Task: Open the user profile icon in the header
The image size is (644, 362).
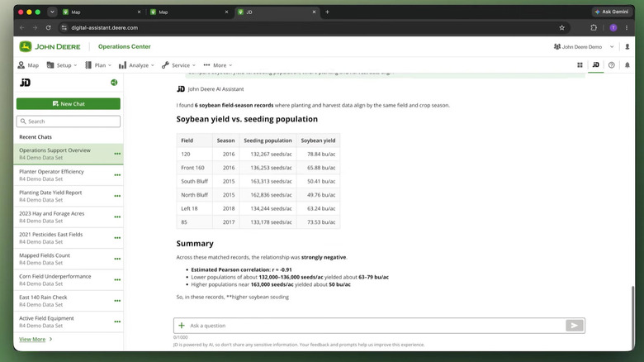Action: (x=627, y=46)
